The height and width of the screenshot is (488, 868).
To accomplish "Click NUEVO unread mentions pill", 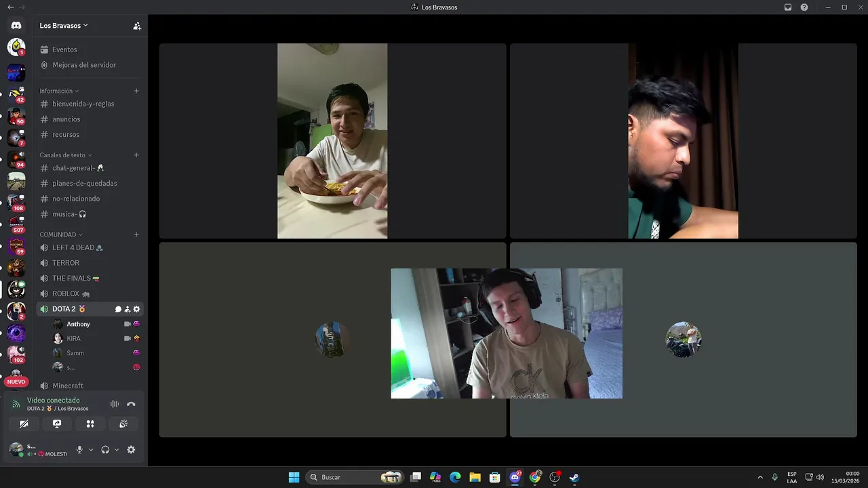I will pyautogui.click(x=16, y=382).
